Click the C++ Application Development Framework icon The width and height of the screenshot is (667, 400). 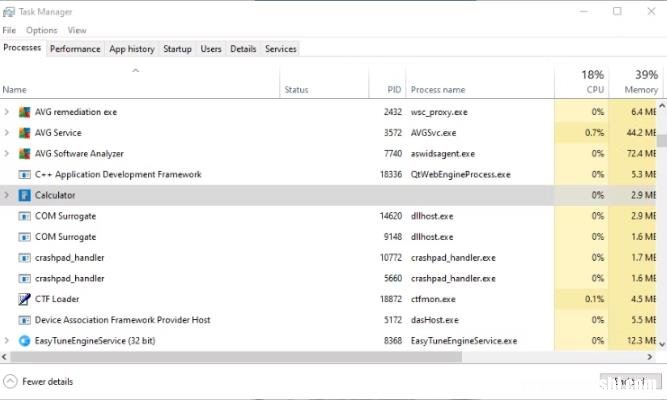[25, 174]
